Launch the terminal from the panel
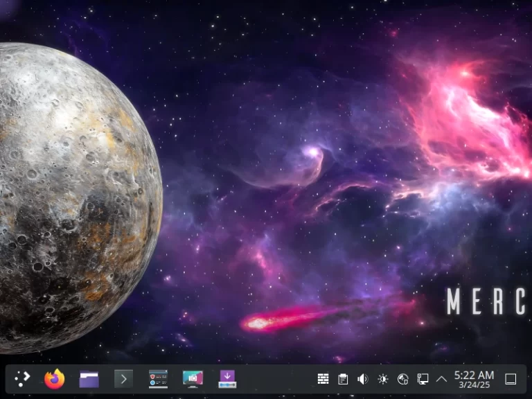 click(123, 379)
